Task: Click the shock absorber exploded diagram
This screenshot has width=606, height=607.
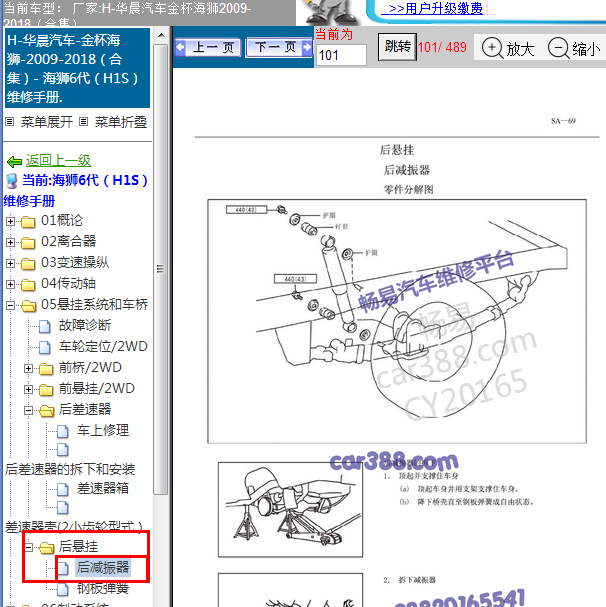Action: click(x=397, y=321)
